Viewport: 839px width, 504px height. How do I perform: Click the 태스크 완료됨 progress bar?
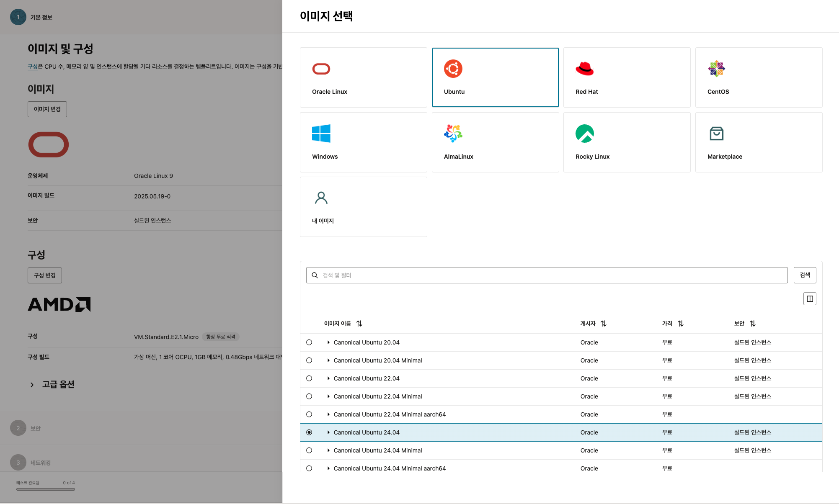46,489
